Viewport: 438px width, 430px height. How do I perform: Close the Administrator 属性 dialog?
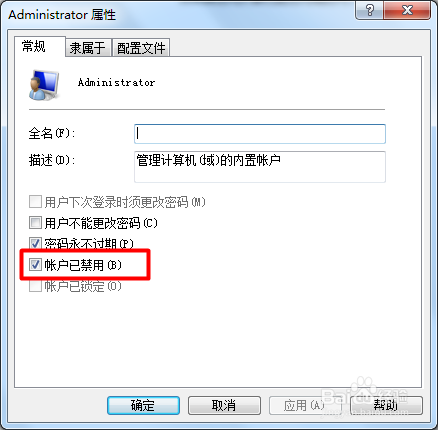tap(407, 10)
